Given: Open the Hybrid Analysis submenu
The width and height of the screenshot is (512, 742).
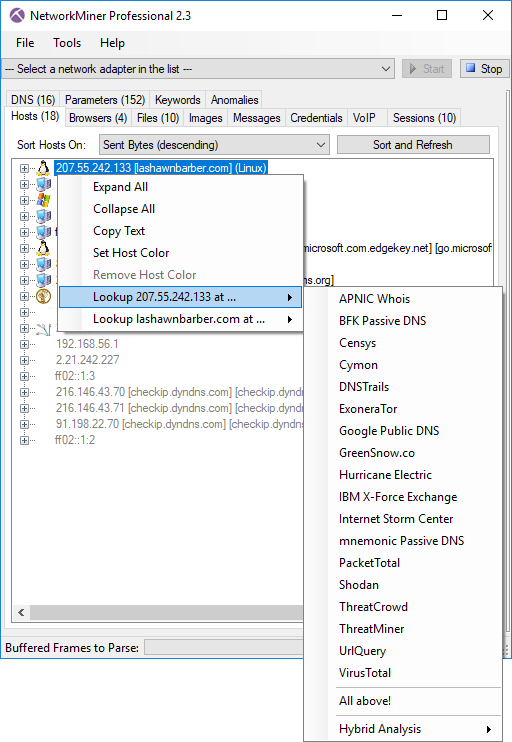Looking at the screenshot, I should click(x=403, y=729).
